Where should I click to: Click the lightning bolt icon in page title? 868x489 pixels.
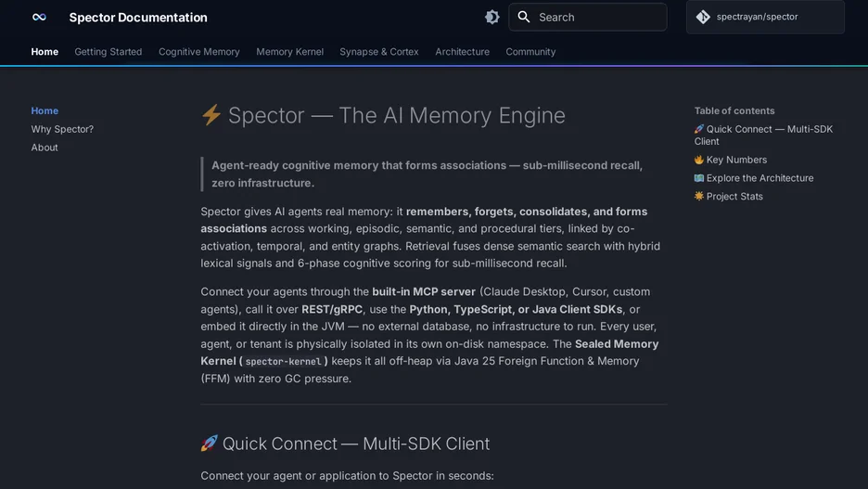[211, 115]
